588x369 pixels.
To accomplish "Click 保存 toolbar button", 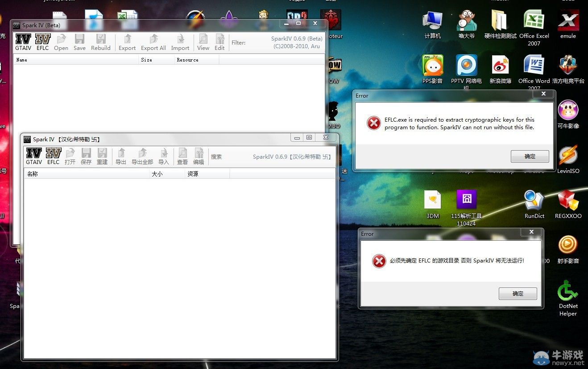I will [86, 156].
